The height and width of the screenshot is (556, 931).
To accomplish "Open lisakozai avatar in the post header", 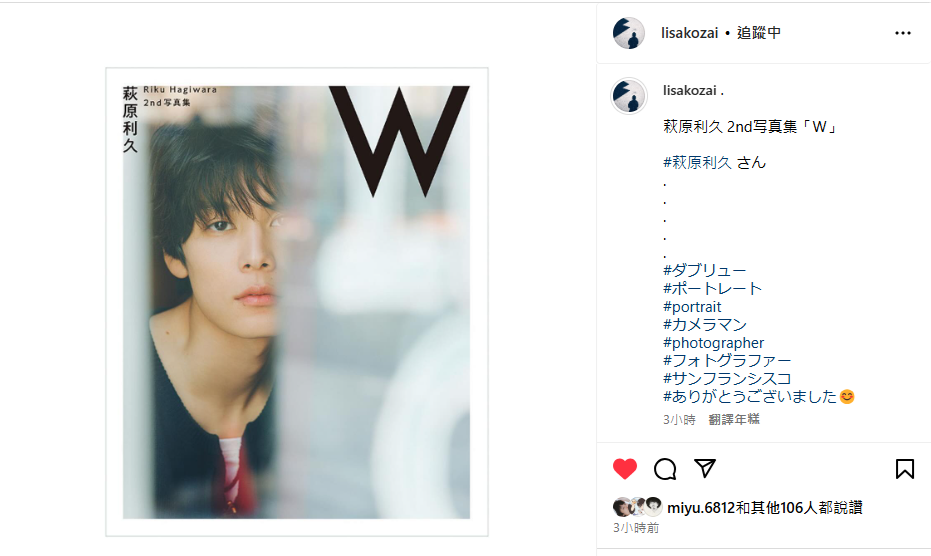I will [x=629, y=33].
